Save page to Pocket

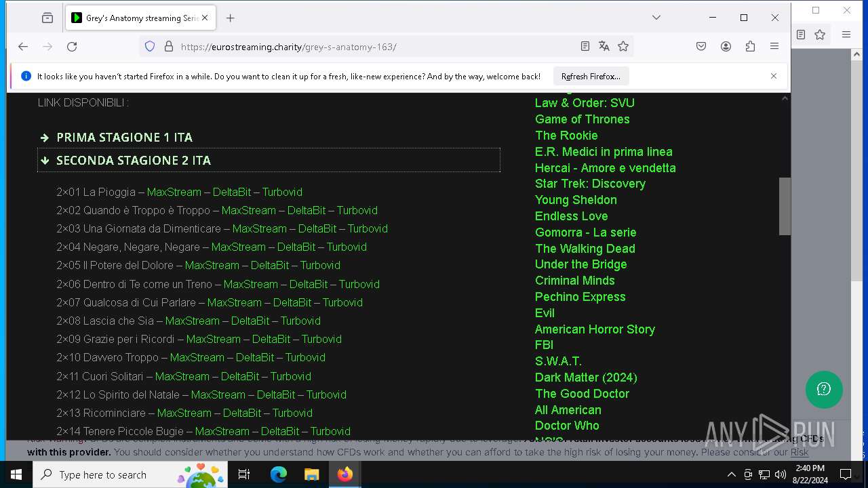[701, 47]
